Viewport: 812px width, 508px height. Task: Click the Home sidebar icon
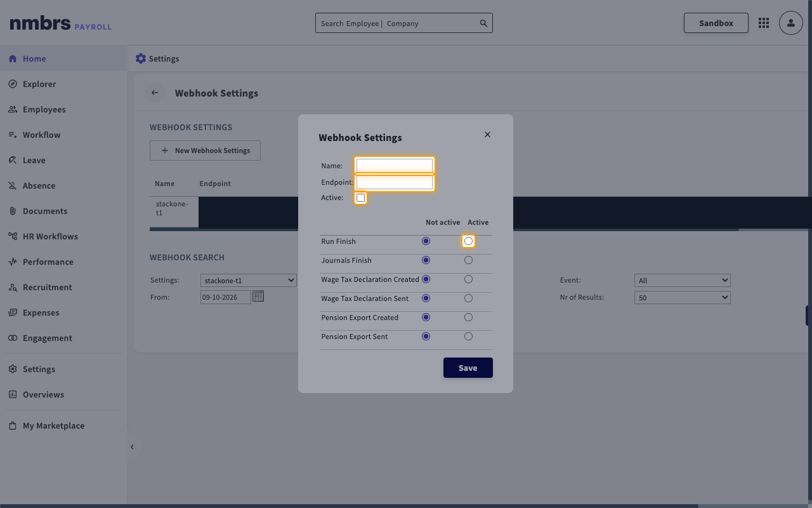pos(13,58)
